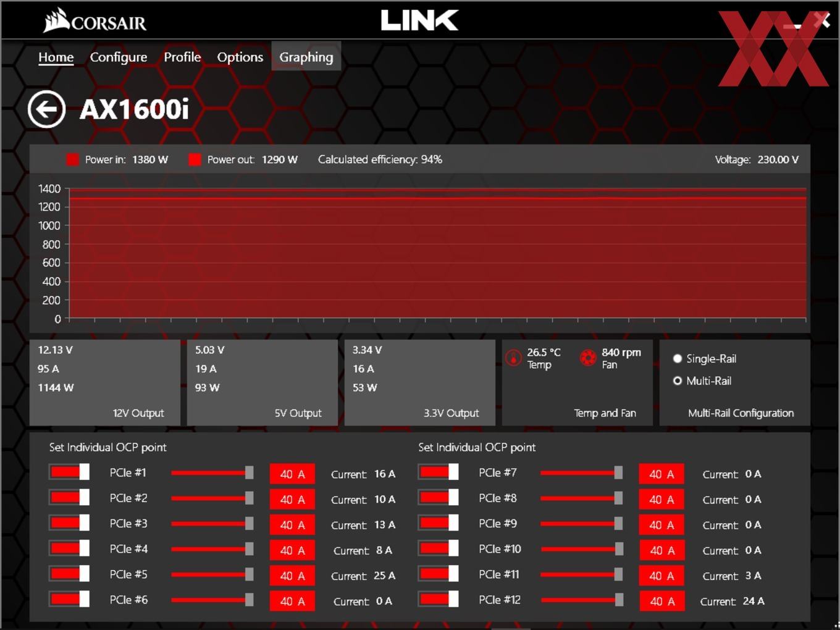Click the PCIe #10 OCP slider
The height and width of the screenshot is (630, 840).
[582, 549]
